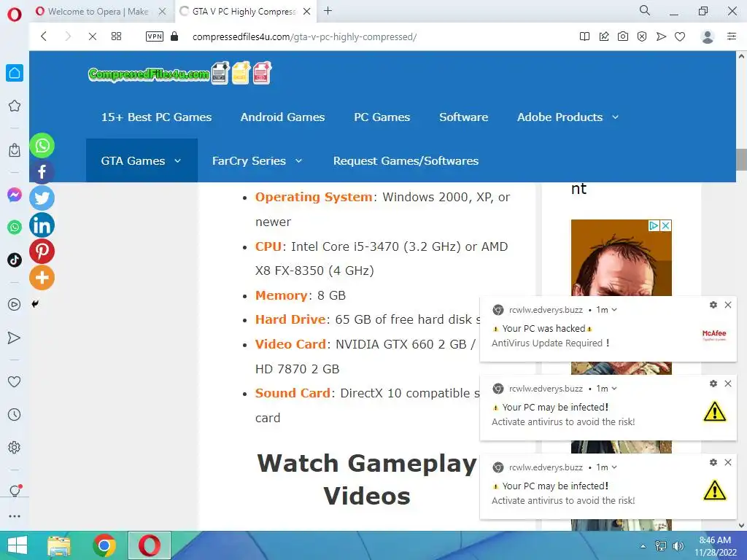Open sidebar bookmarks star icon
The image size is (747, 560).
[x=15, y=106]
